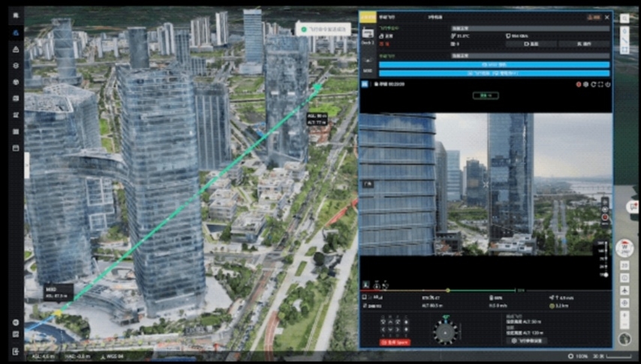This screenshot has height=364, width=641.
Task: Click the fullscreen icon above the video feed
Action: 600,85
